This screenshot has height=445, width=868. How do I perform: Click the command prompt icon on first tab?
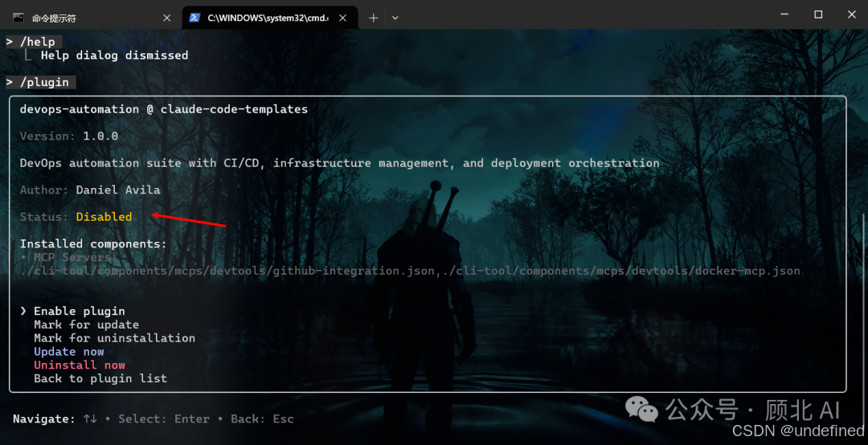(18, 18)
